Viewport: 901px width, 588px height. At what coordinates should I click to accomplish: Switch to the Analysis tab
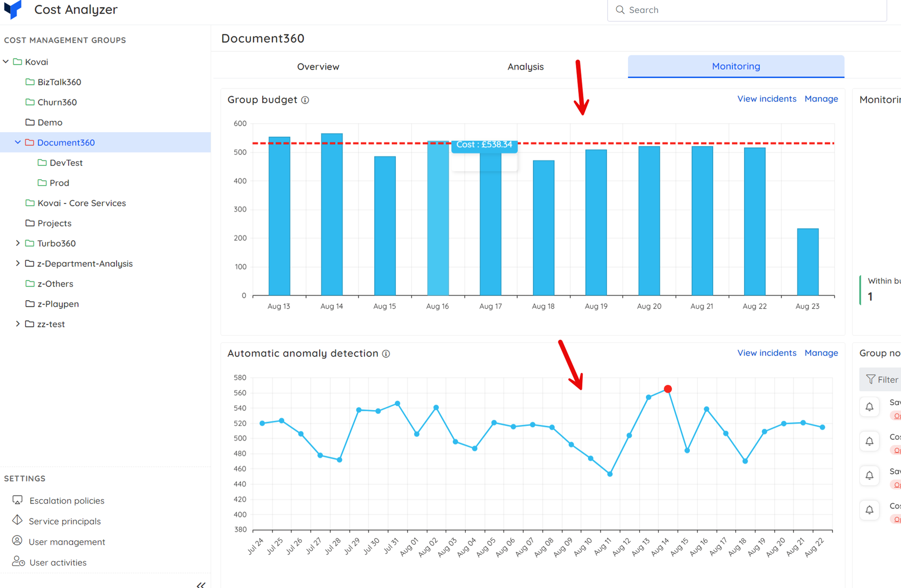click(x=526, y=66)
